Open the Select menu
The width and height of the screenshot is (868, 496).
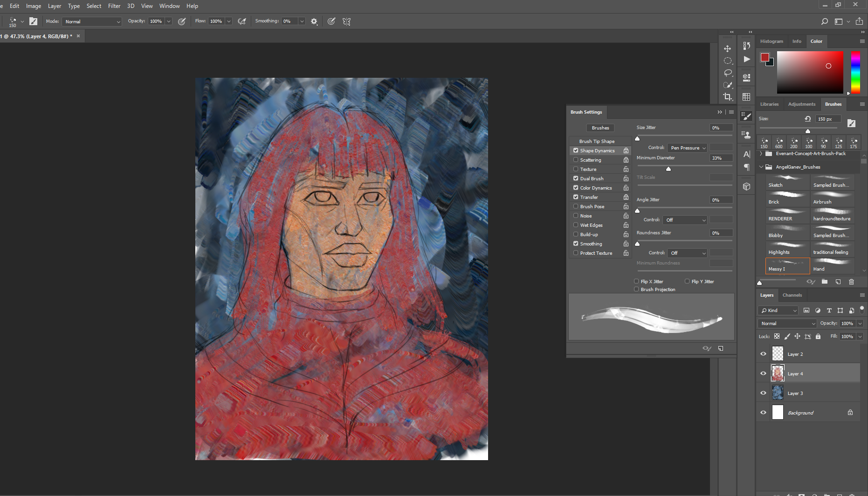coord(94,6)
